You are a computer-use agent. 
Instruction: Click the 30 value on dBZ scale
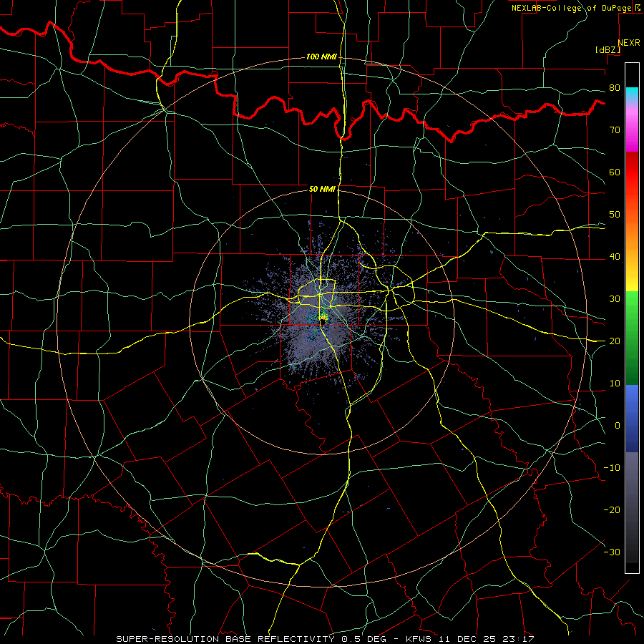(615, 299)
